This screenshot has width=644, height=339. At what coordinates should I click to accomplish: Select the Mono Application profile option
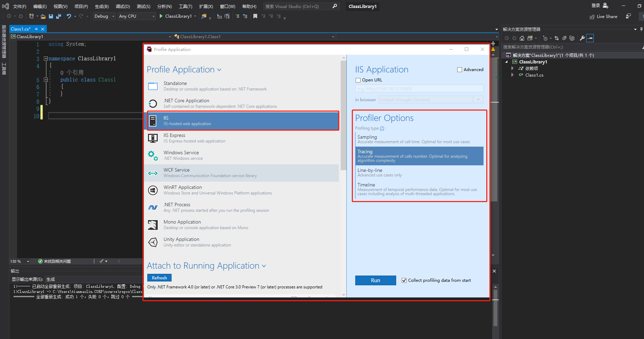(x=242, y=225)
